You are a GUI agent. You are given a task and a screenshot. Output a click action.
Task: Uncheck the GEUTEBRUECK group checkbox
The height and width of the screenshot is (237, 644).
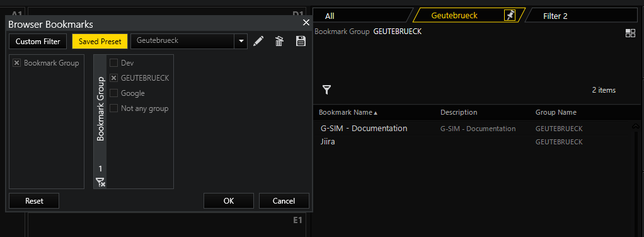114,78
